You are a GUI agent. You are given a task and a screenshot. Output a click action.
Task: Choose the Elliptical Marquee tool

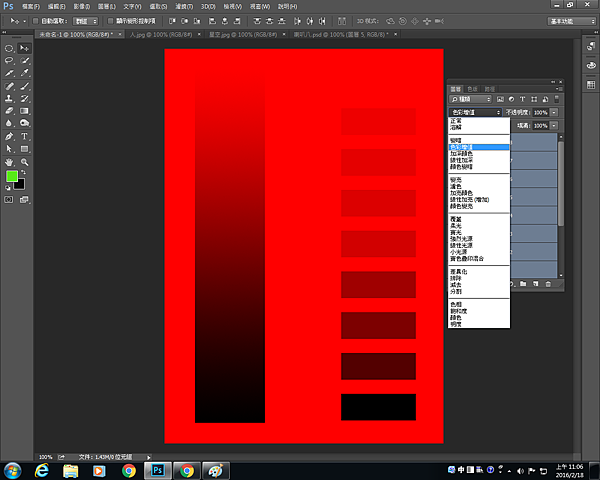(9, 47)
